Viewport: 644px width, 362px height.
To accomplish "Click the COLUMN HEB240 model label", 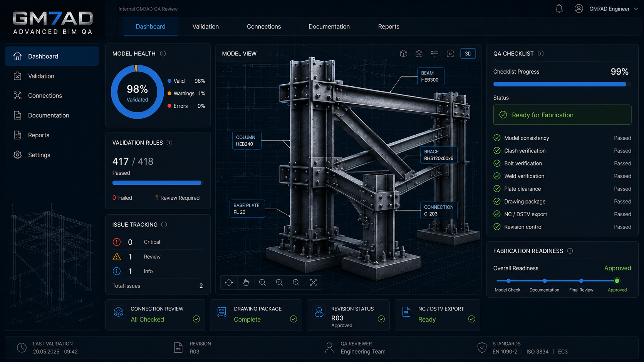I will 247,140.
